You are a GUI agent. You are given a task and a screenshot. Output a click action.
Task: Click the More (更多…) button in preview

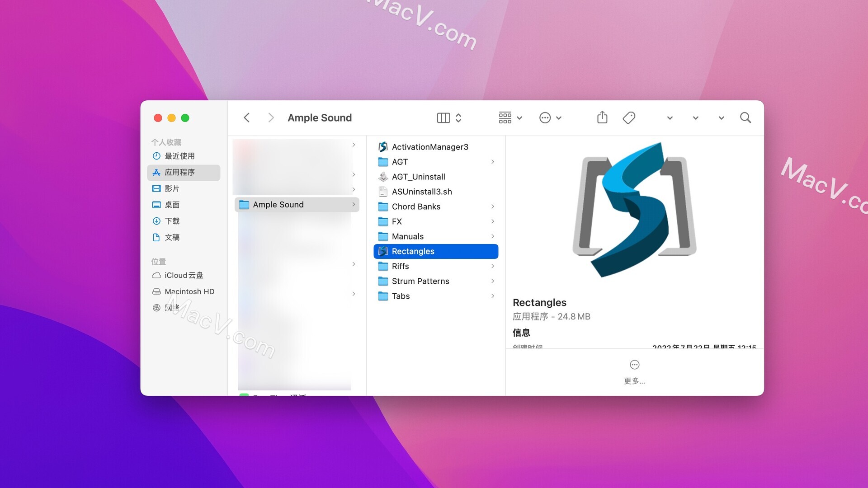[x=634, y=372]
